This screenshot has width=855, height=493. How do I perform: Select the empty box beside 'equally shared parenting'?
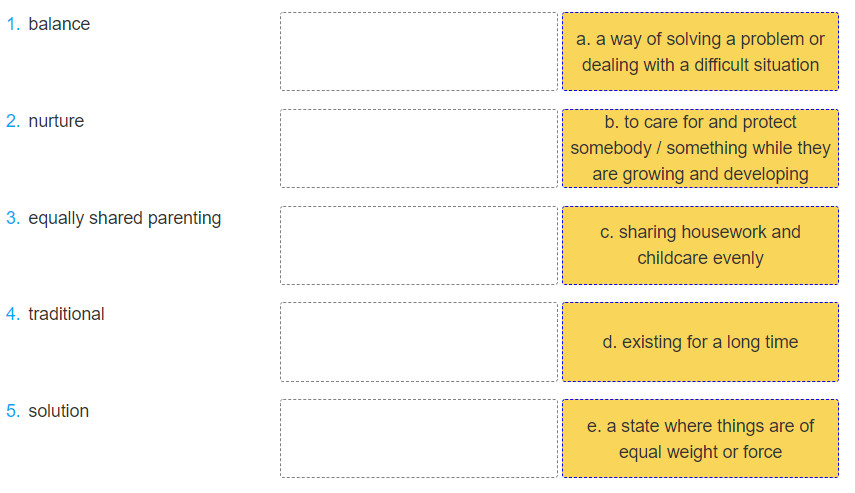(x=419, y=245)
